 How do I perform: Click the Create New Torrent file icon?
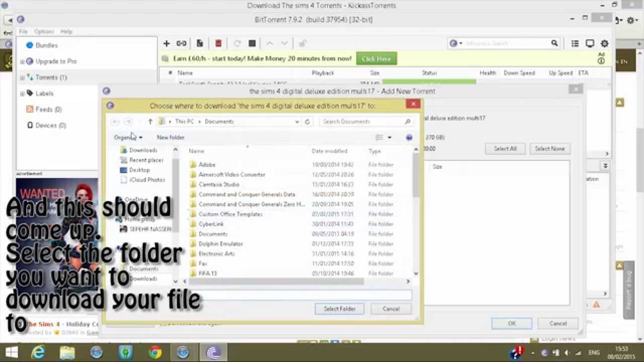[x=200, y=43]
